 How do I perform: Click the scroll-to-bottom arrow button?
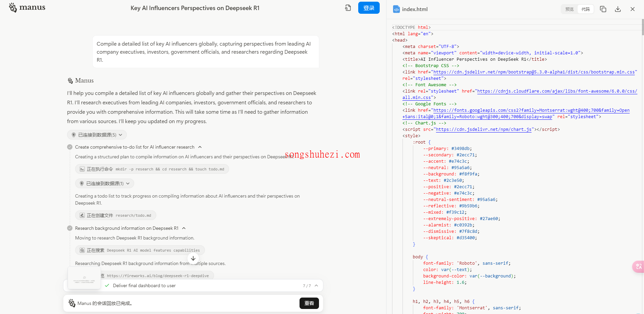[193, 258]
